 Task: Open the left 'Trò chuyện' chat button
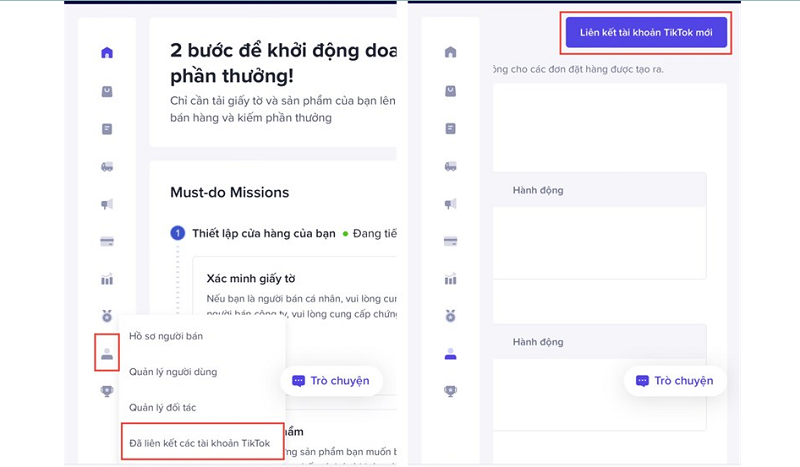tap(331, 381)
